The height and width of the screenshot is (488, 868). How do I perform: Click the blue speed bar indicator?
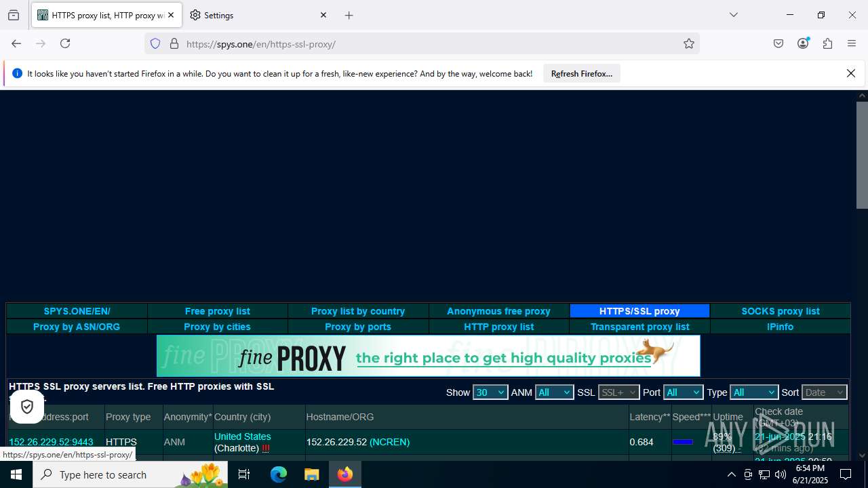[x=682, y=442]
